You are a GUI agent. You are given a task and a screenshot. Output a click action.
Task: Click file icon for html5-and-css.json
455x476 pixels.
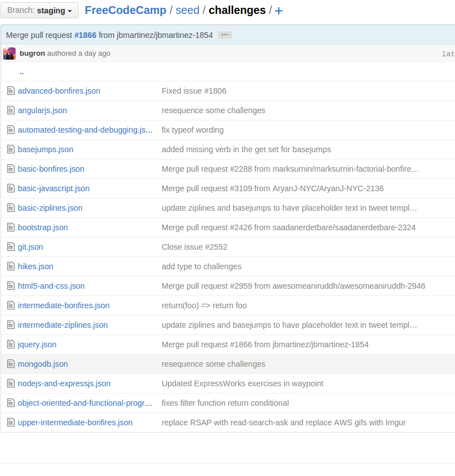coord(11,286)
